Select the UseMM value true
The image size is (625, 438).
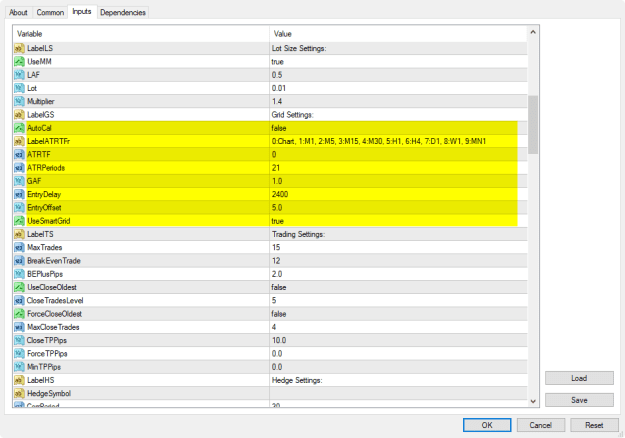click(277, 62)
